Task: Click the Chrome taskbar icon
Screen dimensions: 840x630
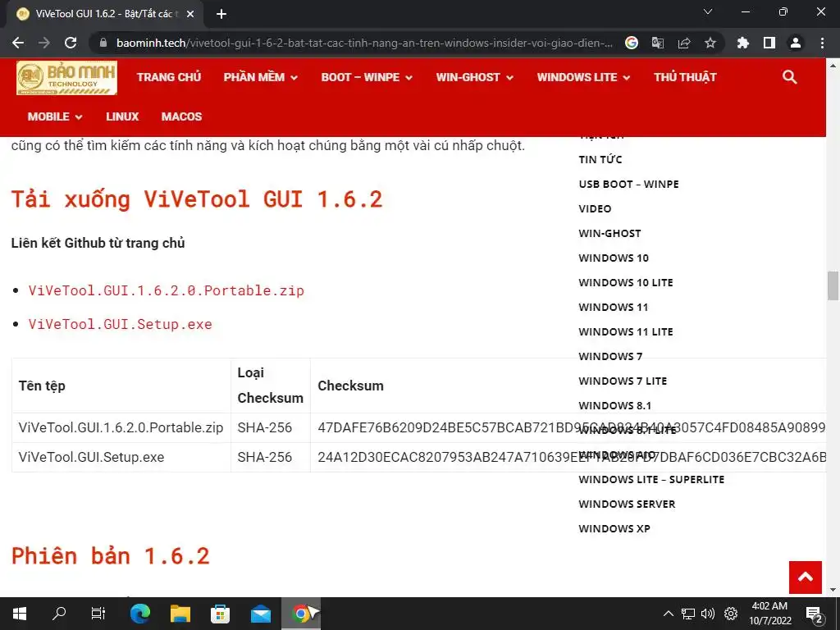Action: pos(301,614)
